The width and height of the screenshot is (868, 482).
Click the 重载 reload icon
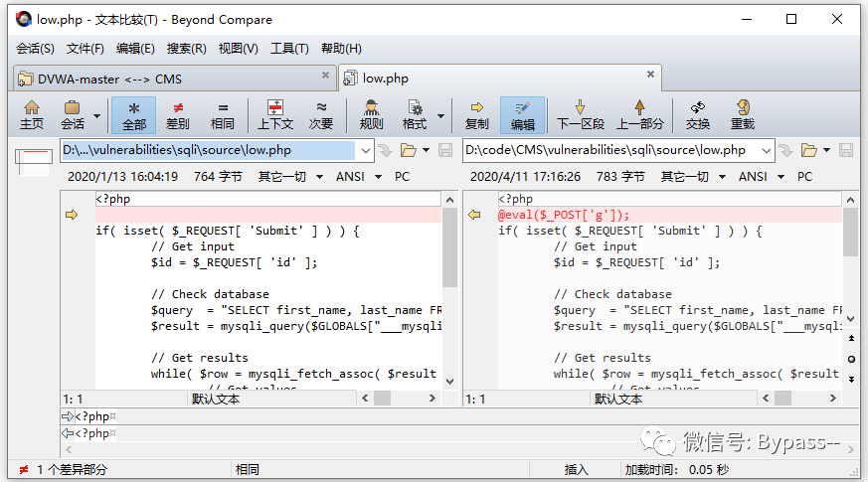pyautogui.click(x=743, y=115)
